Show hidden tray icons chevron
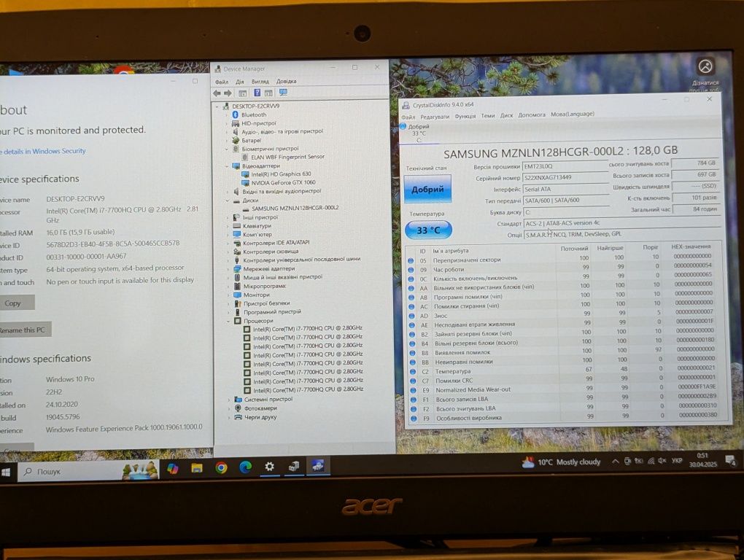The width and height of the screenshot is (744, 560). (x=615, y=462)
